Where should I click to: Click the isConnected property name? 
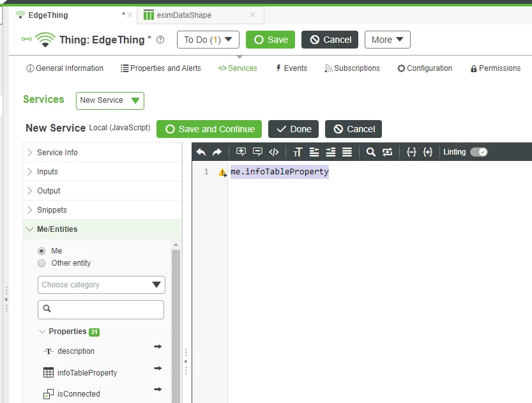(79, 394)
